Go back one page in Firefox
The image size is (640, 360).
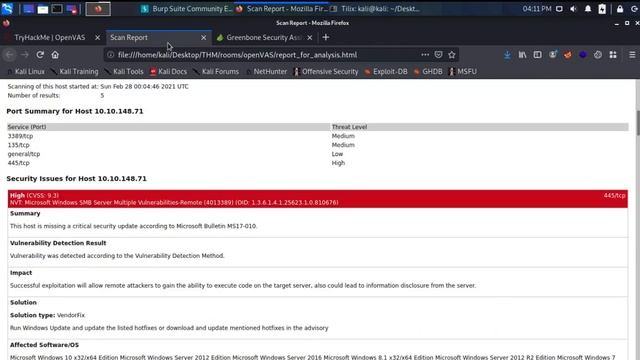click(x=9, y=55)
